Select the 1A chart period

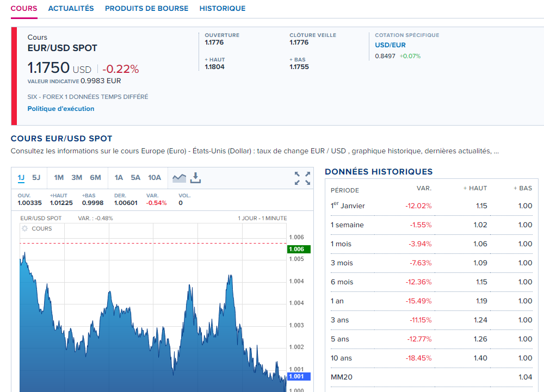tap(119, 178)
